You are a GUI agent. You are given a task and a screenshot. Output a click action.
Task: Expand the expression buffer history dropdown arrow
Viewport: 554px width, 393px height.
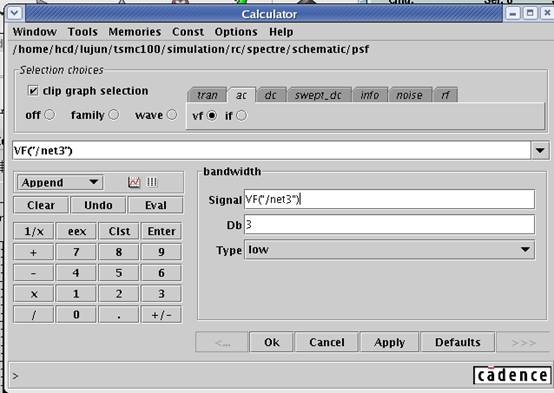pyautogui.click(x=540, y=151)
